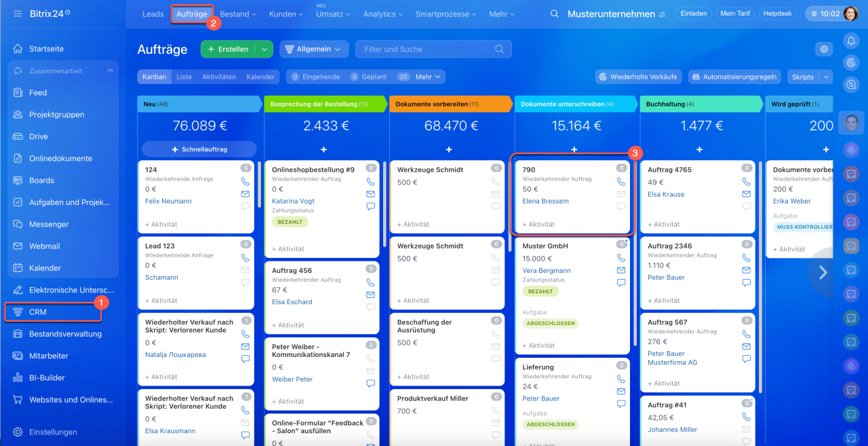Open Kanban settings gear icon
The image size is (868, 446).
coord(824,49)
